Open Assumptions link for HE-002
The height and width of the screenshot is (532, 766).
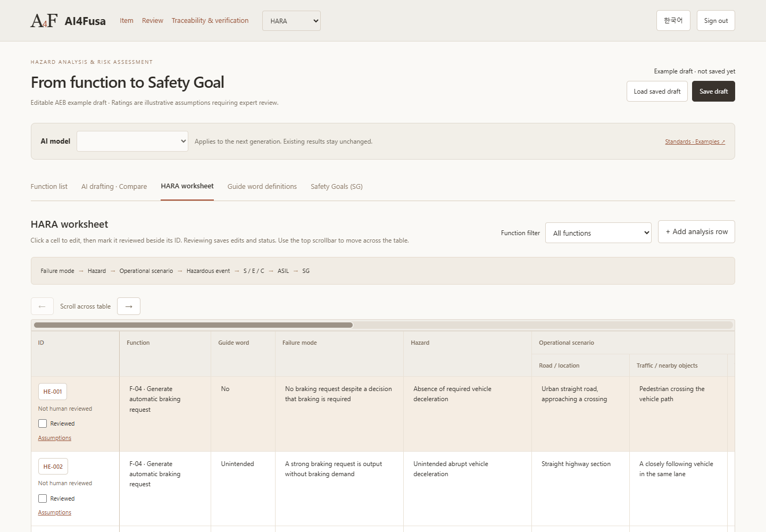pyautogui.click(x=55, y=513)
